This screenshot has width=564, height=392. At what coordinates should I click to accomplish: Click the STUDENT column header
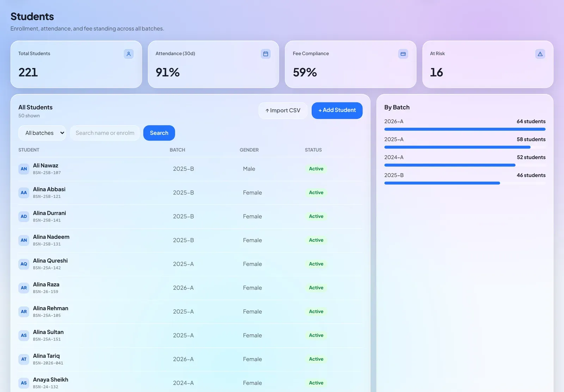29,150
